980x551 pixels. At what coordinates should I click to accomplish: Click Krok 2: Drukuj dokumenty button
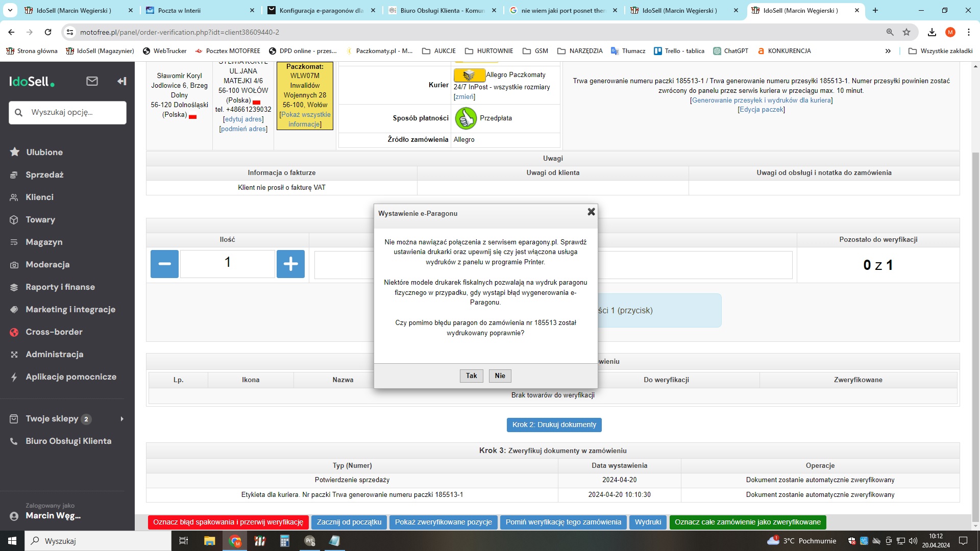click(554, 424)
